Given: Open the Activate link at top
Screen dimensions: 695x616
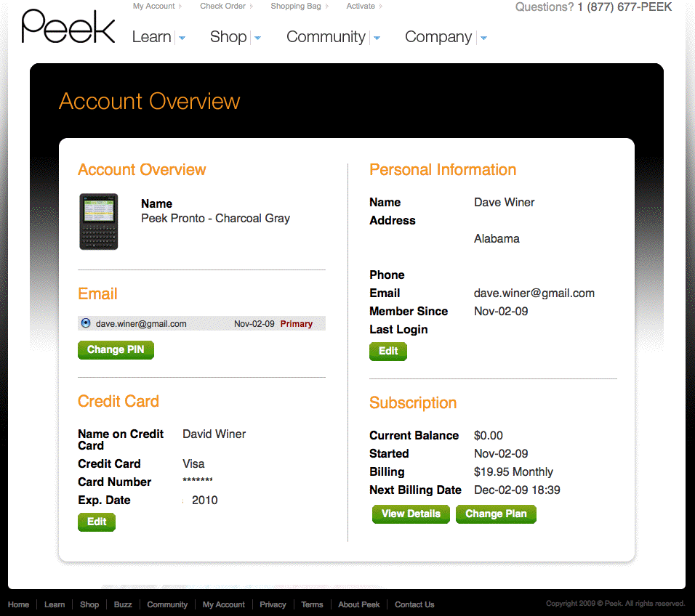Looking at the screenshot, I should click(361, 7).
